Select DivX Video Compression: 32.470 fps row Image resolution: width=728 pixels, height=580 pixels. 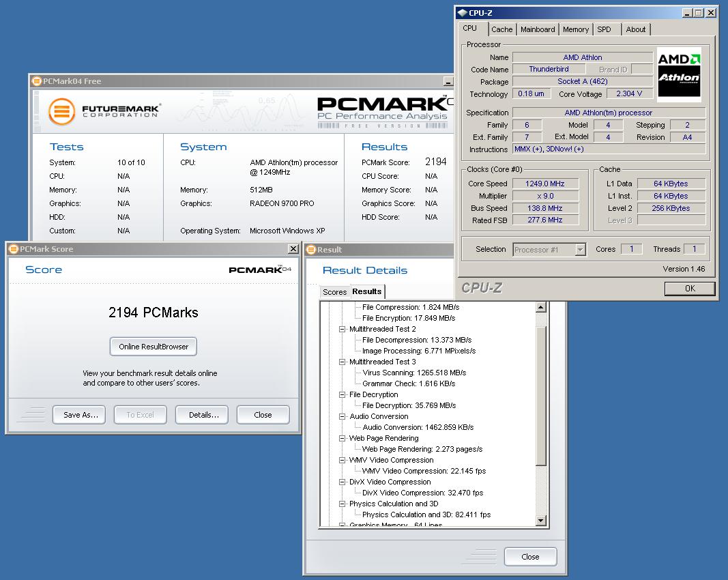[x=422, y=493]
